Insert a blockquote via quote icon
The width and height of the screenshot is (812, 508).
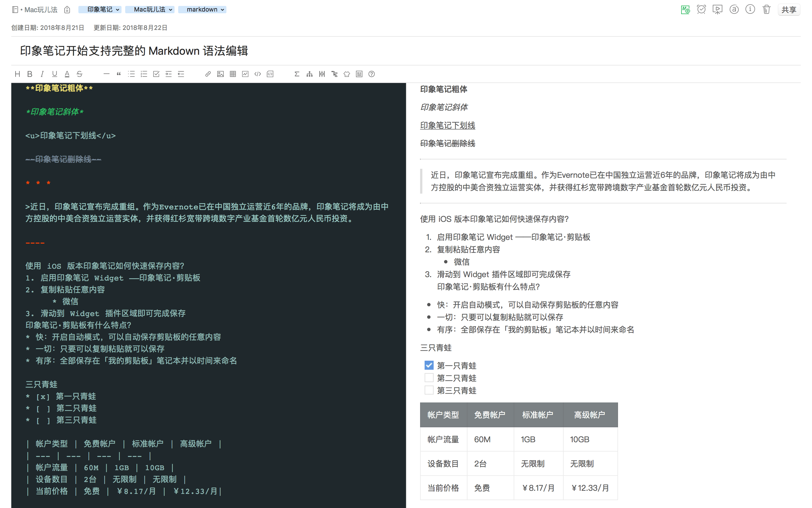click(x=119, y=74)
